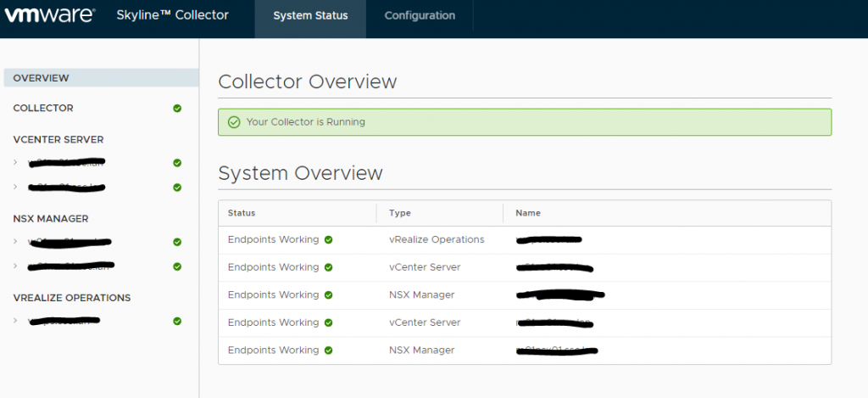Click the upper NSX Manager type cell

(422, 295)
